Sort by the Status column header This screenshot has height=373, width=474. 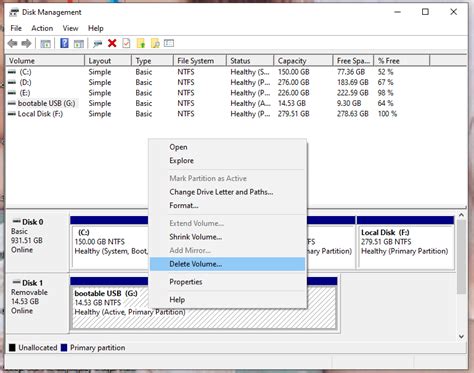[x=250, y=61]
